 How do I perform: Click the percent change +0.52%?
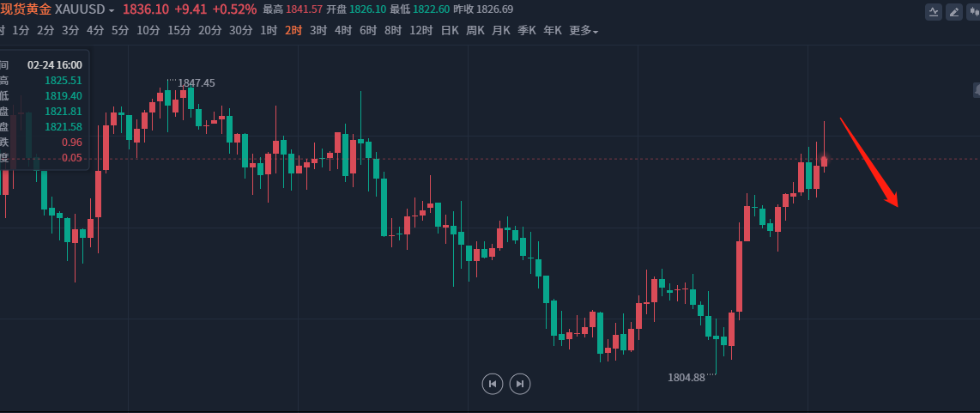click(x=234, y=9)
